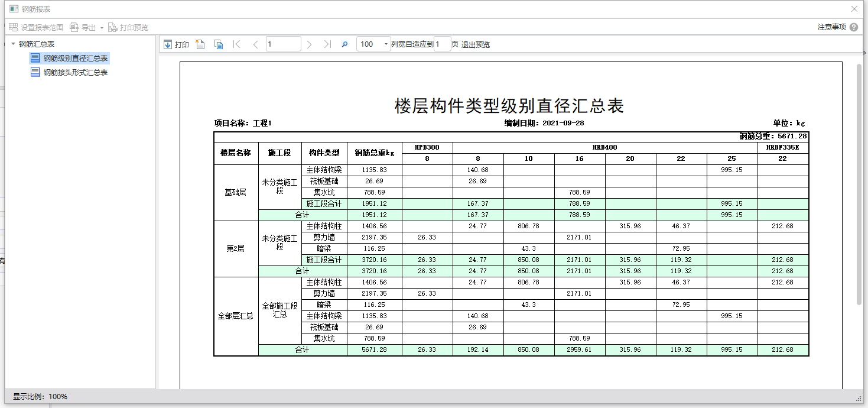The image size is (868, 408).
Task: Click the 显示比例: 100% status text
Action: (40, 396)
